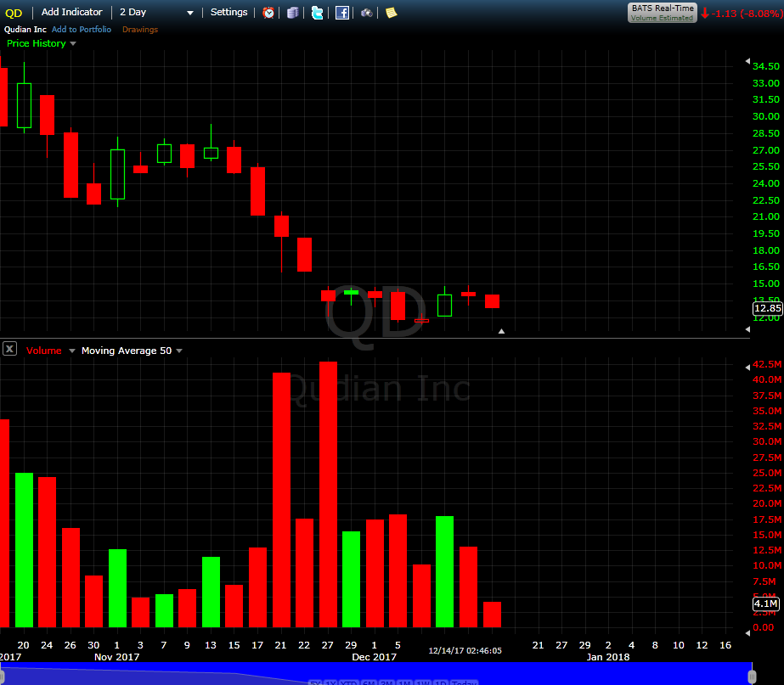This screenshot has width=784, height=685.
Task: Click Add to Portfolio link
Action: [82, 30]
